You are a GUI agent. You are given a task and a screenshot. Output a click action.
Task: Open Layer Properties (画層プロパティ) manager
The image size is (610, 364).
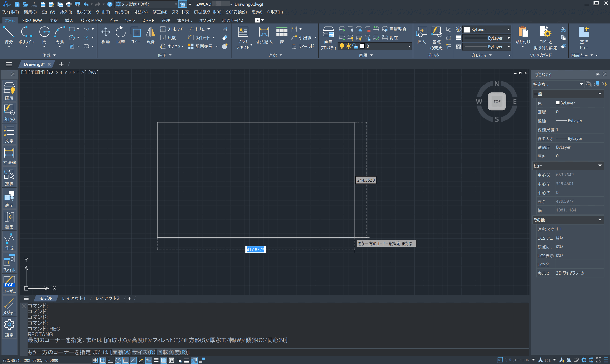coord(328,38)
